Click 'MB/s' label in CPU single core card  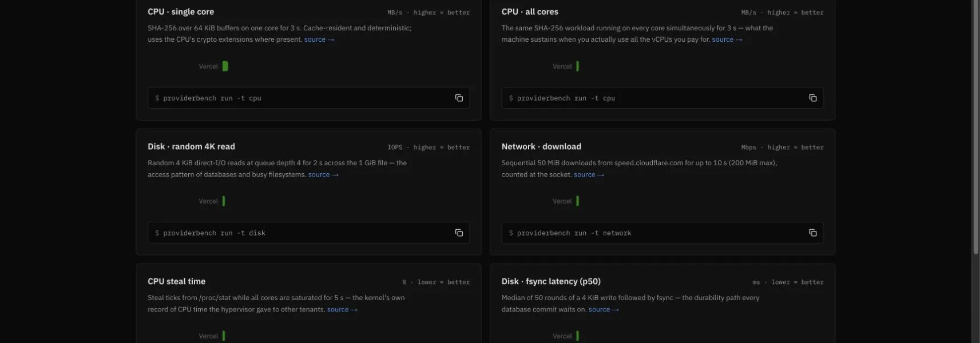(395, 13)
